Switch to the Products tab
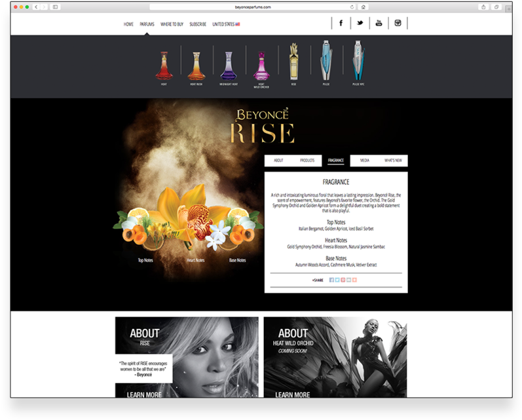Screen dimensions: 522x420 pyautogui.click(x=307, y=161)
